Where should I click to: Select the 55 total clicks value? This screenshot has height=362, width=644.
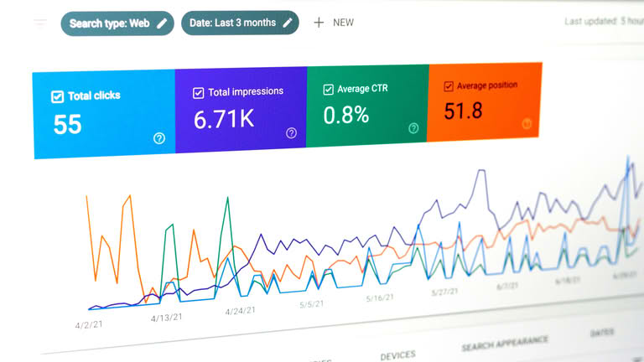pyautogui.click(x=68, y=125)
